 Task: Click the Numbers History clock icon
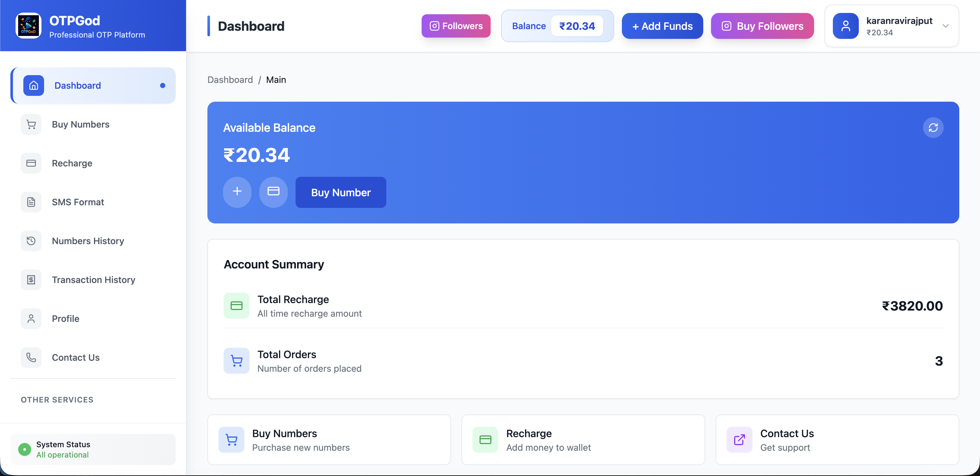tap(31, 241)
